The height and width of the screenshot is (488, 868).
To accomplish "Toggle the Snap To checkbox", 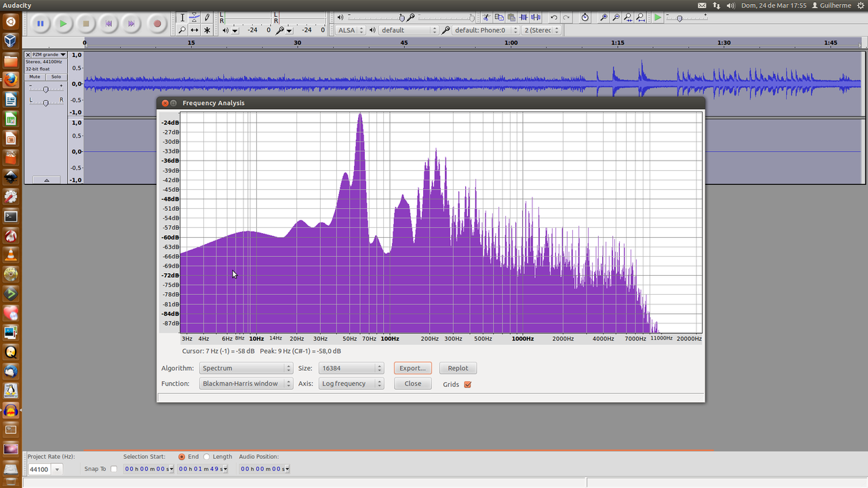I will coord(114,469).
